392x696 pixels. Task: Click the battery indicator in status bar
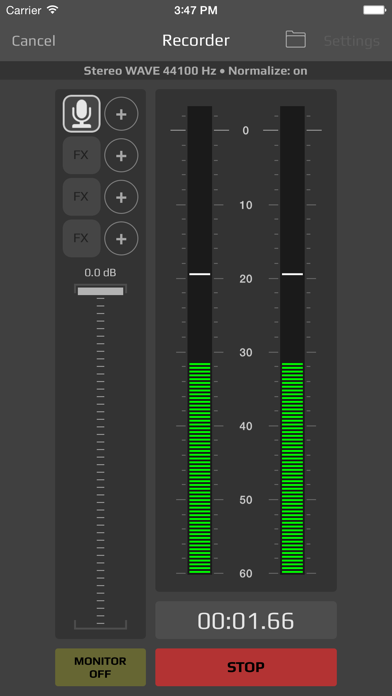(374, 10)
